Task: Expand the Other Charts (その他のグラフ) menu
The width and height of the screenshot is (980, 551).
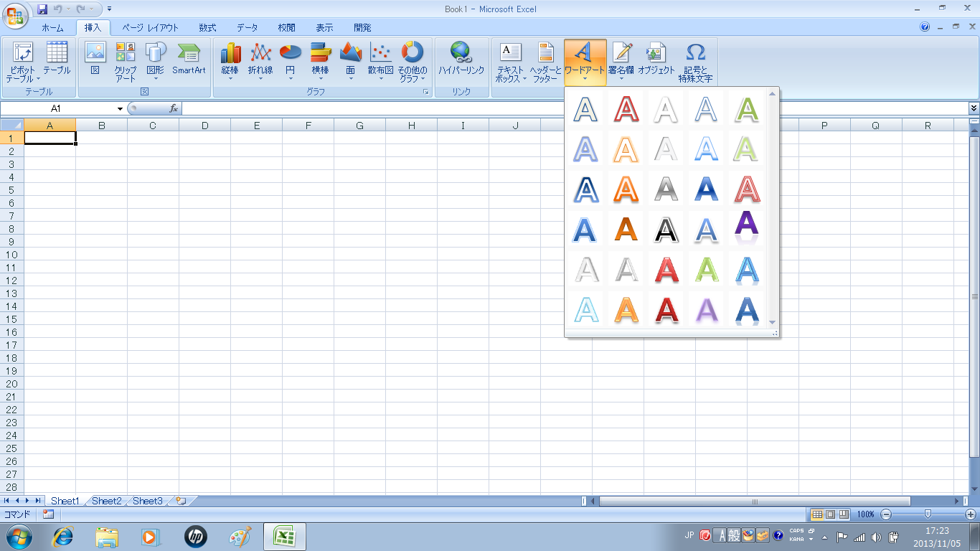Action: (413, 65)
